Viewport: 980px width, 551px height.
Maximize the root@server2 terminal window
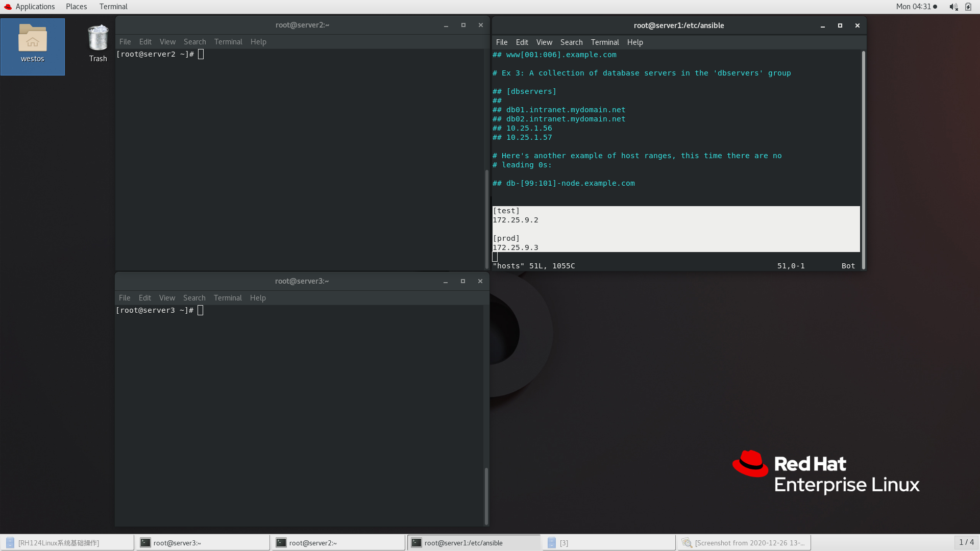[x=463, y=25]
